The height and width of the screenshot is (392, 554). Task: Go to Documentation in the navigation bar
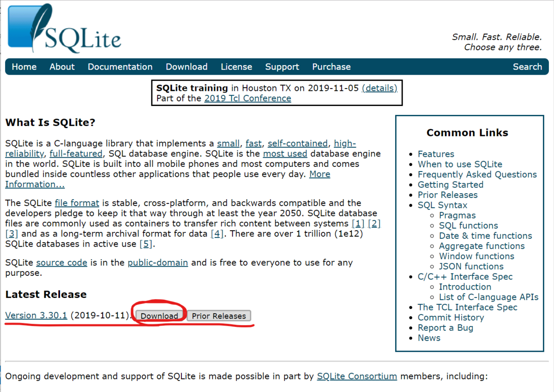120,67
